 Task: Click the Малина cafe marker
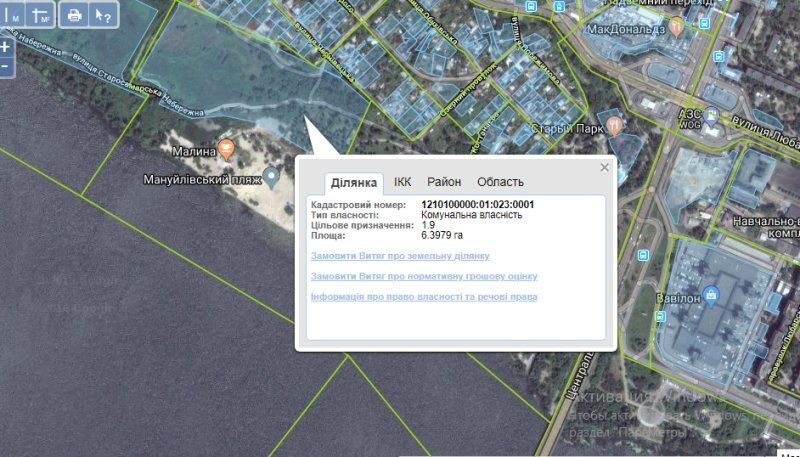tap(228, 150)
